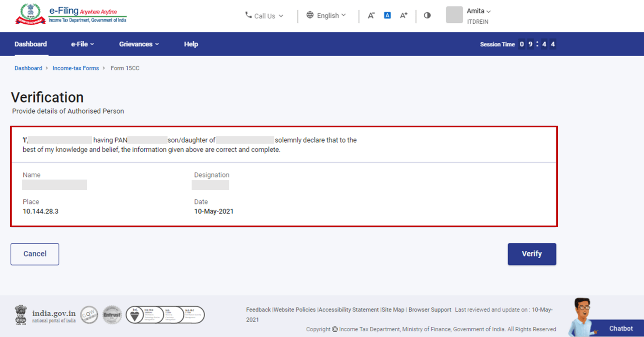Click the Cancel button
644x337 pixels.
35,254
